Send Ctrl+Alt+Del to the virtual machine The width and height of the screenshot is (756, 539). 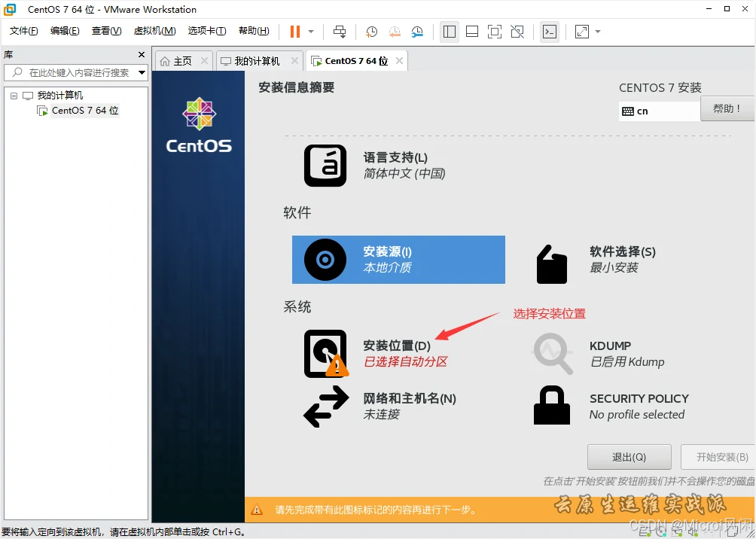pyautogui.click(x=340, y=32)
